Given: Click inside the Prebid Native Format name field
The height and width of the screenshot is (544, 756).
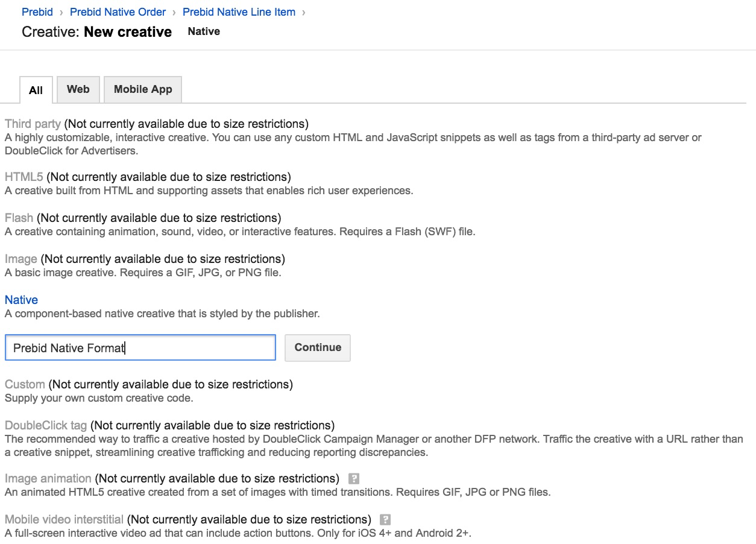Looking at the screenshot, I should click(x=140, y=348).
